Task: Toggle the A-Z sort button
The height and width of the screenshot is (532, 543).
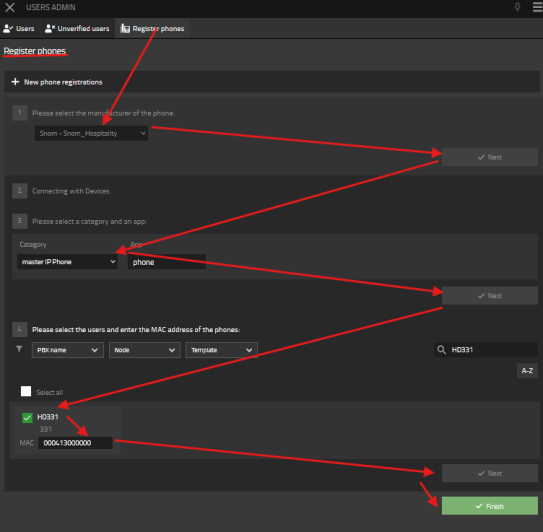Action: (x=527, y=371)
